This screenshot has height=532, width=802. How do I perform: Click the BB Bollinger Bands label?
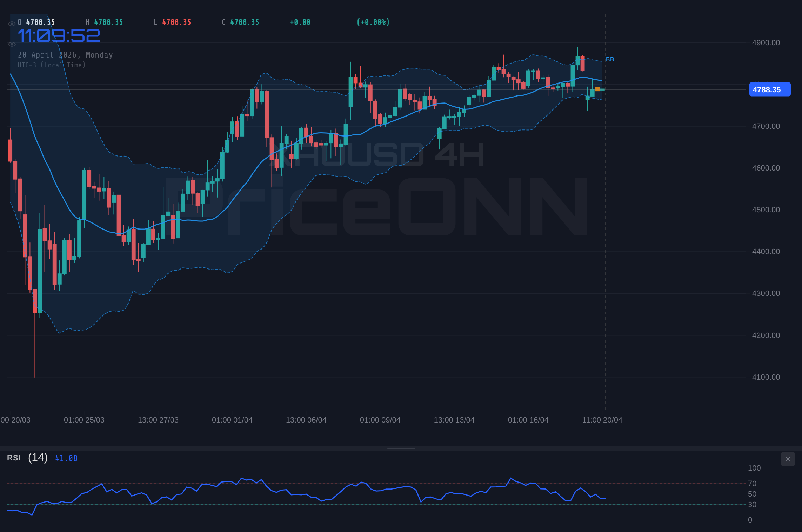(x=610, y=59)
